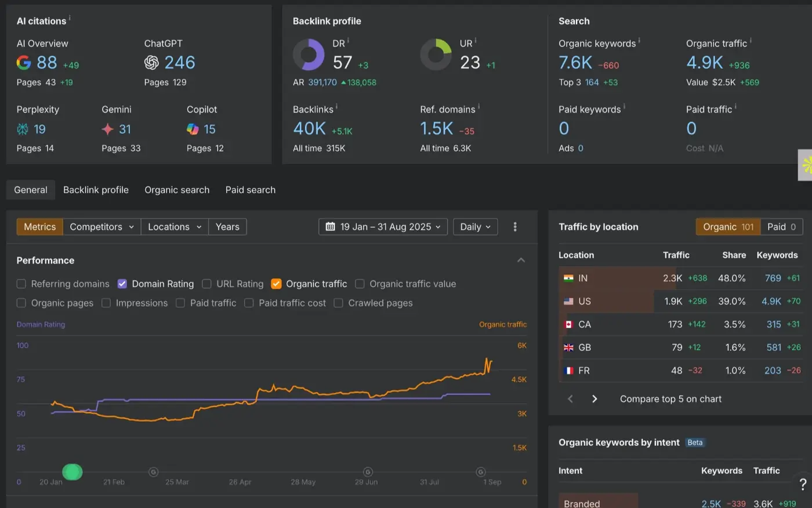Screen dimensions: 812x508
Task: Switch to the Paid search tab
Action: [251, 190]
